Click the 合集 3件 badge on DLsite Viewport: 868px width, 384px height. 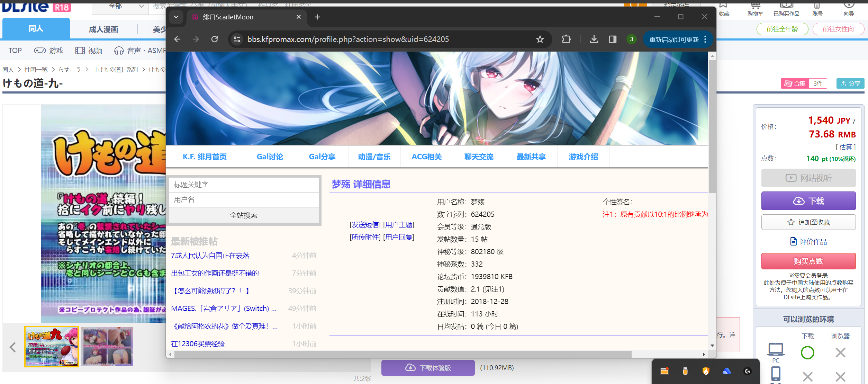804,83
